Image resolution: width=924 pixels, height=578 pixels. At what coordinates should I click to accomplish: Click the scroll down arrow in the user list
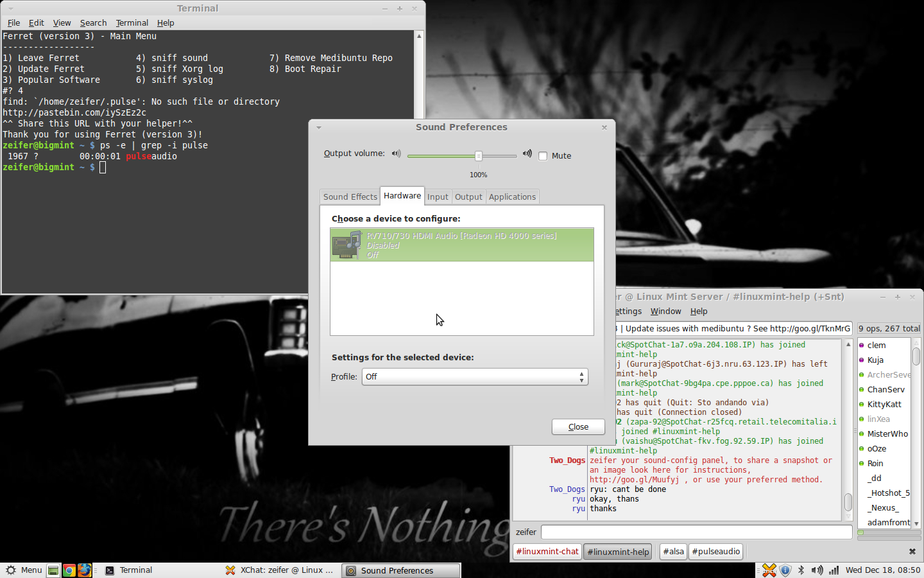click(916, 523)
